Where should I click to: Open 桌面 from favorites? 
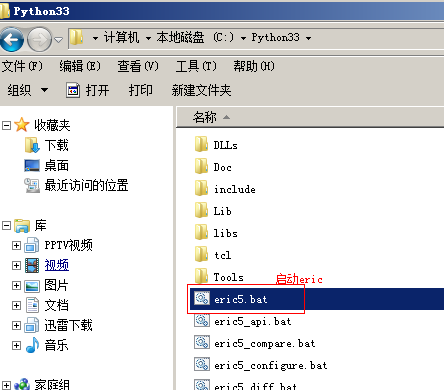56,165
